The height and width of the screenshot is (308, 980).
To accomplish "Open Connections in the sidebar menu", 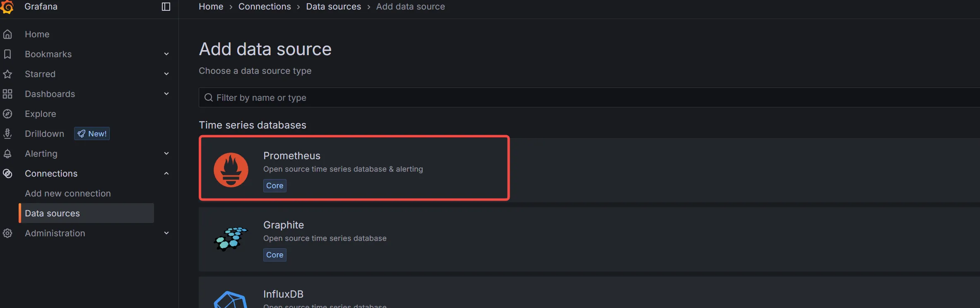I will pos(51,174).
